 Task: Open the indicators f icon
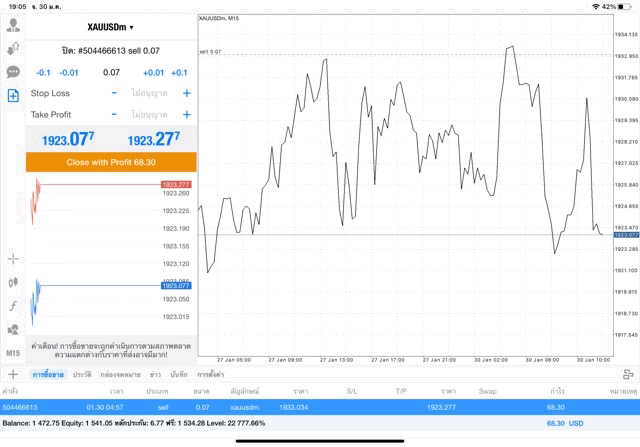(x=13, y=306)
